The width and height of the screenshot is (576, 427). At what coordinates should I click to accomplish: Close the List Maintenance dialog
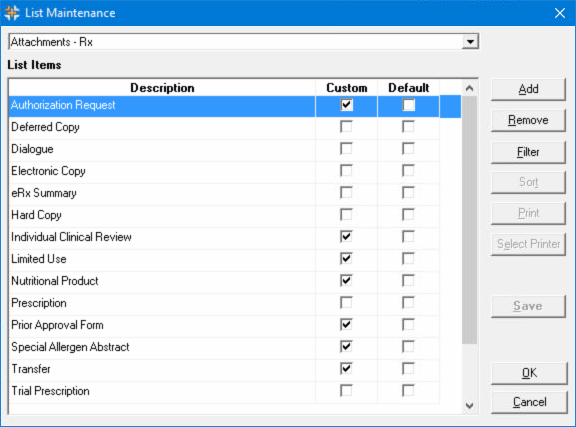click(x=560, y=13)
